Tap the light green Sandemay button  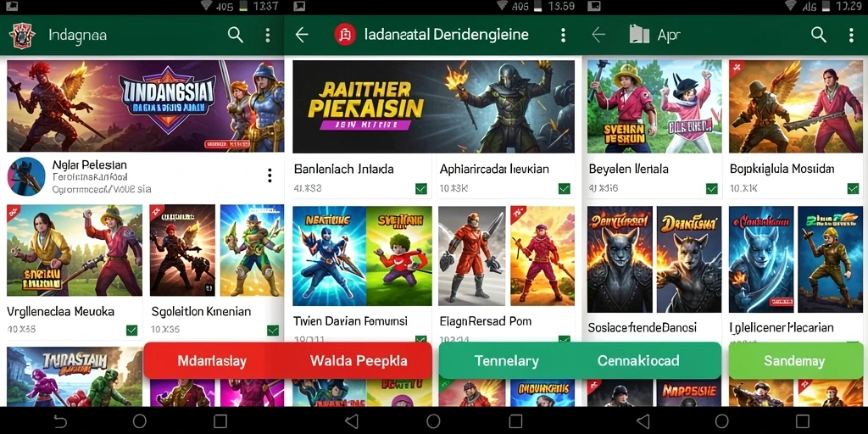pos(794,361)
